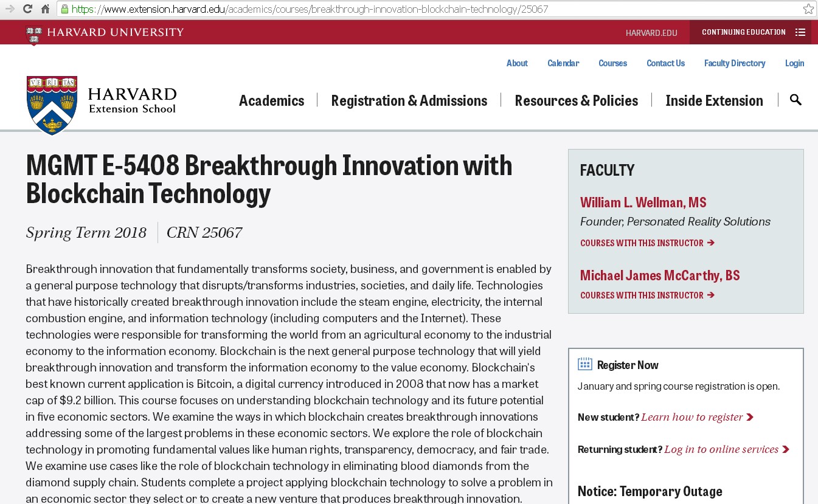View courses with instructor under Michael McCarthy
Viewport: 818px width, 504px height.
click(646, 295)
